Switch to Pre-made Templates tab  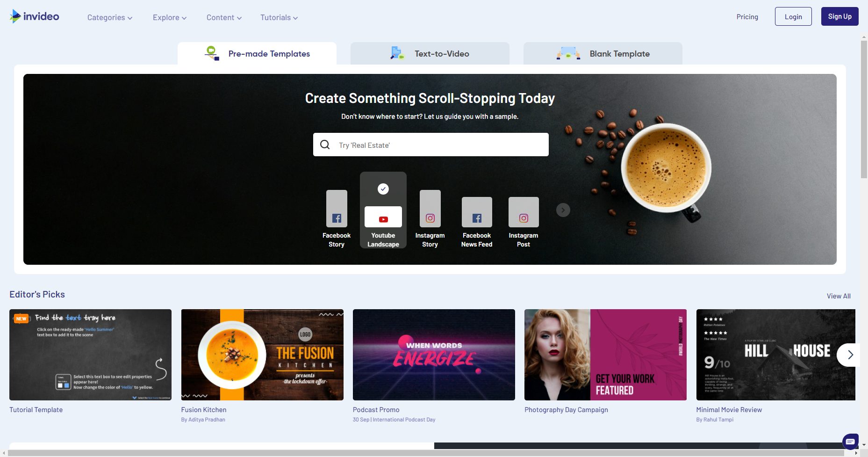257,53
